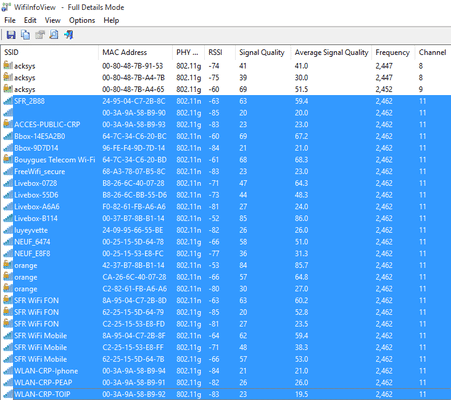Click lock icon of SFR WiFi FON 8A-95-04-C7-2B-8D
Screen dimensions: 451x400
coord(8,300)
